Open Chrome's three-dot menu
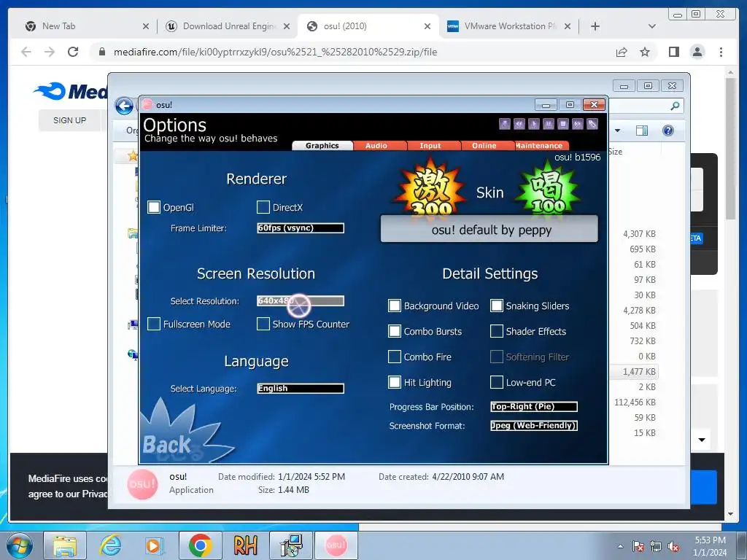This screenshot has width=747, height=560. [721, 52]
